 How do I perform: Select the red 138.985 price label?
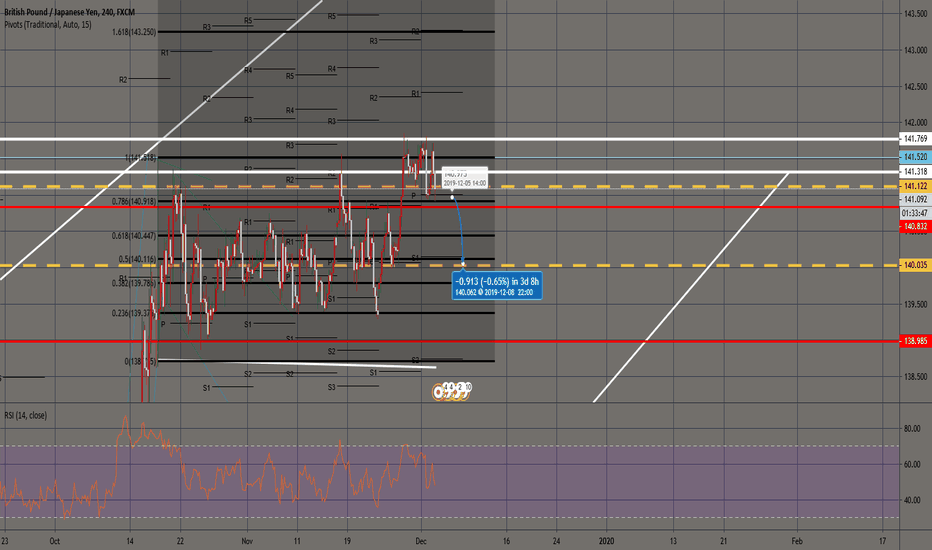(915, 341)
